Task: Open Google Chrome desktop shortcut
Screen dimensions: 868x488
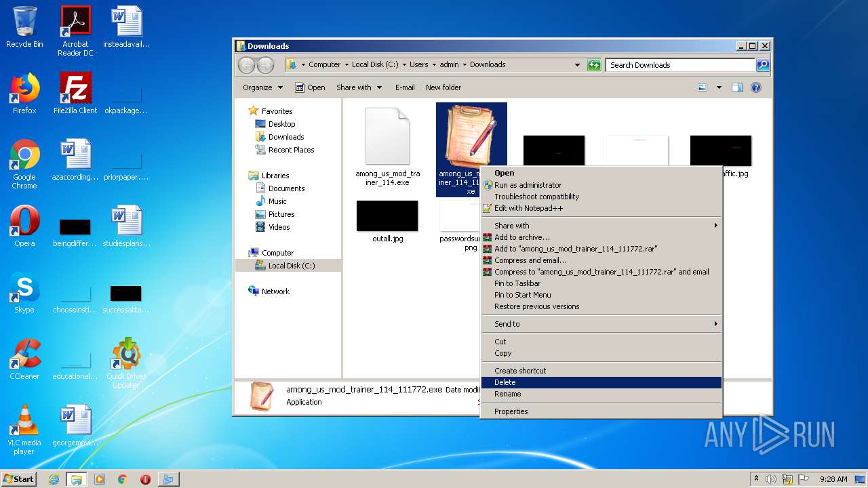Action: [x=24, y=164]
